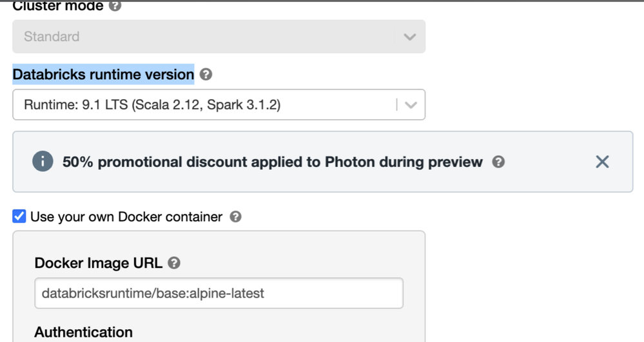Click the info icon in promo banner
Viewport: 644px width, 342px height.
click(43, 162)
